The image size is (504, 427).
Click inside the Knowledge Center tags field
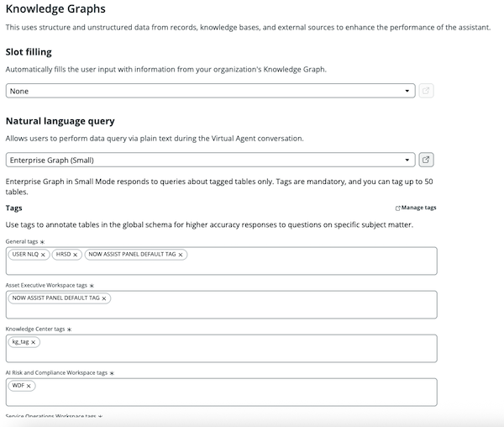tap(222, 348)
